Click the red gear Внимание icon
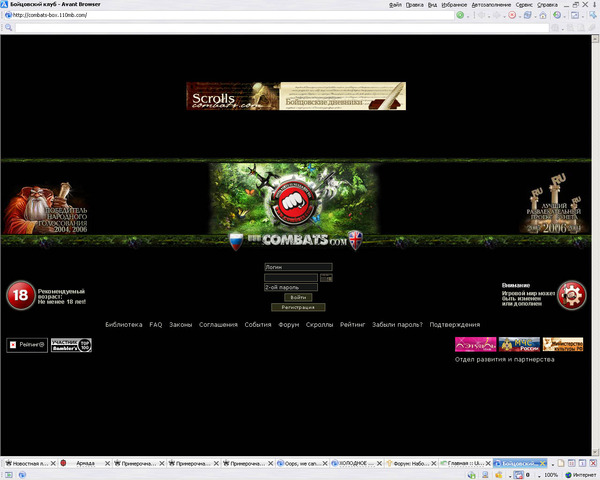This screenshot has width=600, height=480. coord(571,295)
